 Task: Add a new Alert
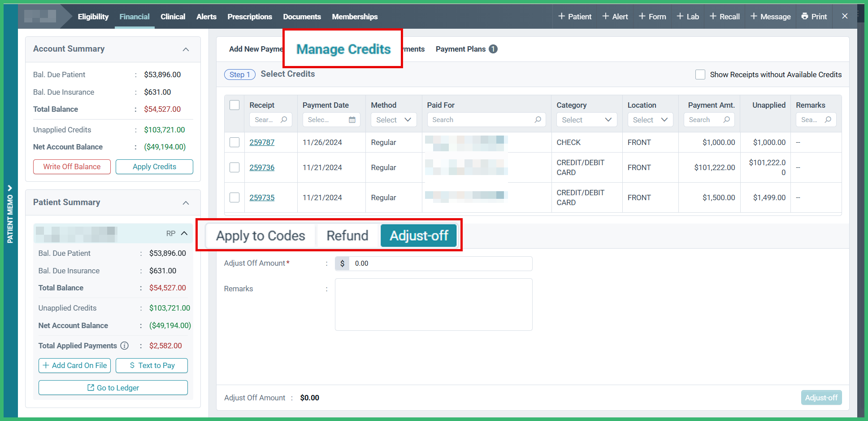615,17
